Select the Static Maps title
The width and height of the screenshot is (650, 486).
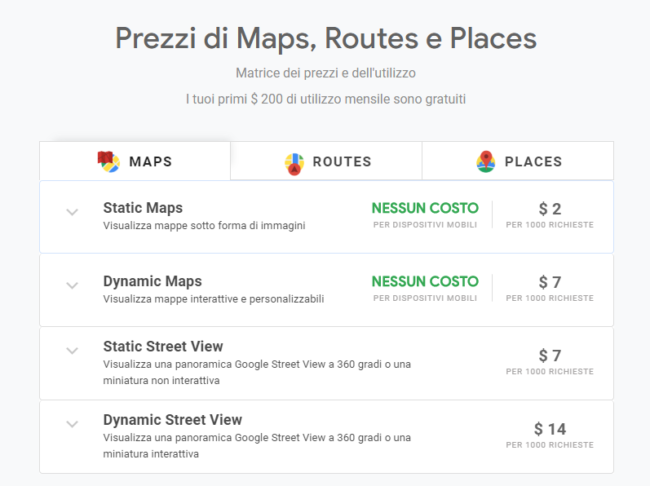coord(143,208)
